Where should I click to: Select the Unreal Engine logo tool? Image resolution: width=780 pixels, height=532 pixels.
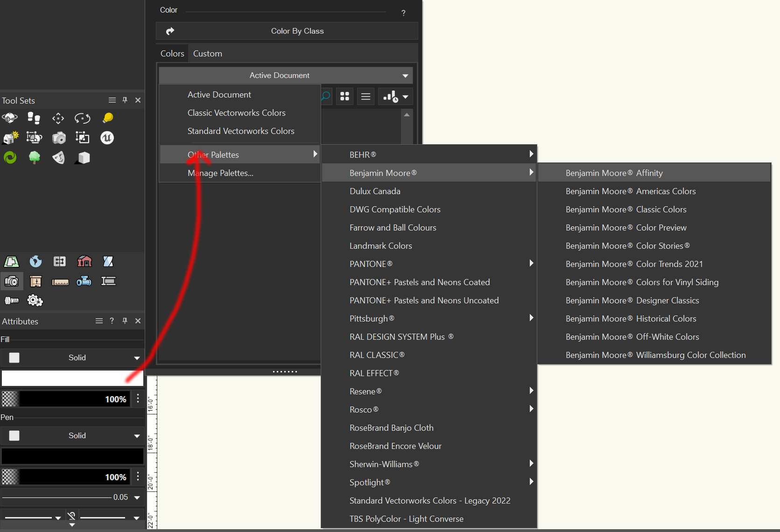[107, 138]
